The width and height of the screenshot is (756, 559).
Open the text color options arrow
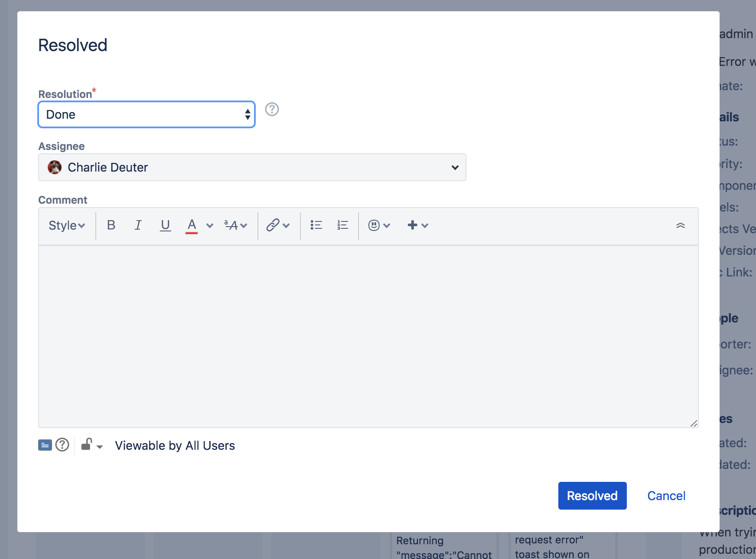[x=210, y=225]
